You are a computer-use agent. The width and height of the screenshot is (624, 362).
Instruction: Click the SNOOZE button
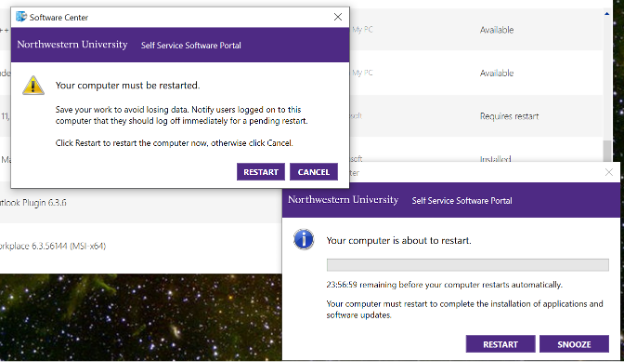[x=574, y=344]
